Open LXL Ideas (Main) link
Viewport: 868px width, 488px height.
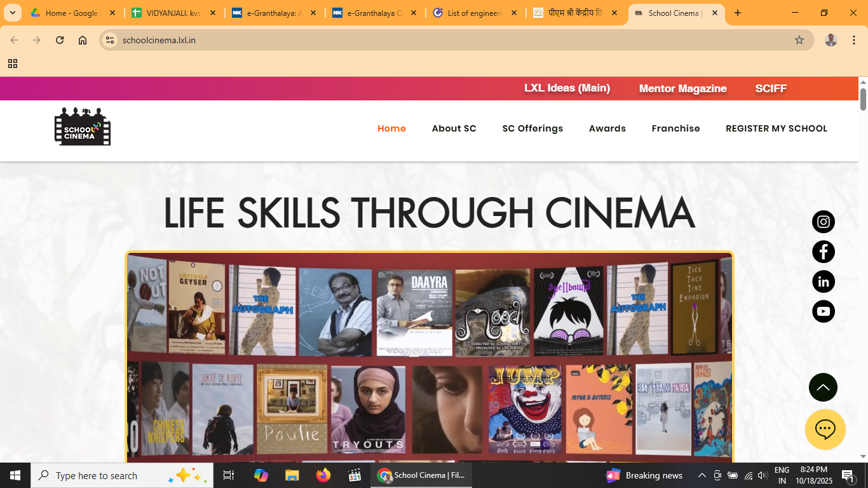(x=567, y=88)
